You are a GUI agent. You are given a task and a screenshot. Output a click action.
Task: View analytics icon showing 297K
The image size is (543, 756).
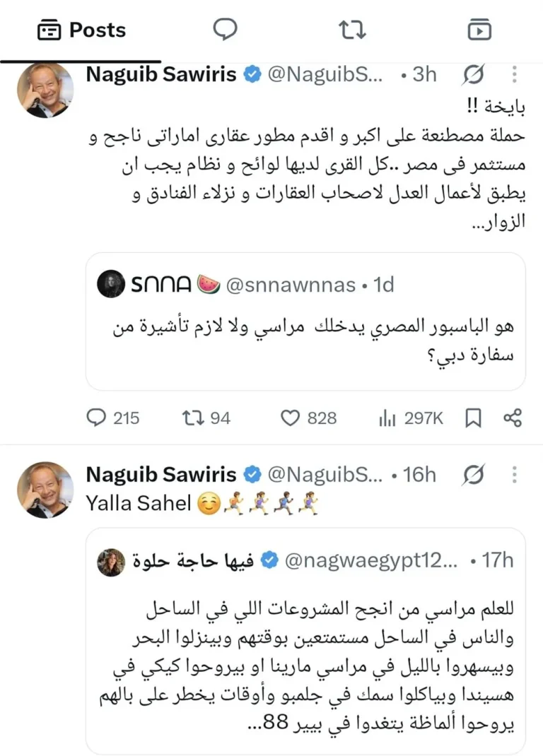pos(411,418)
